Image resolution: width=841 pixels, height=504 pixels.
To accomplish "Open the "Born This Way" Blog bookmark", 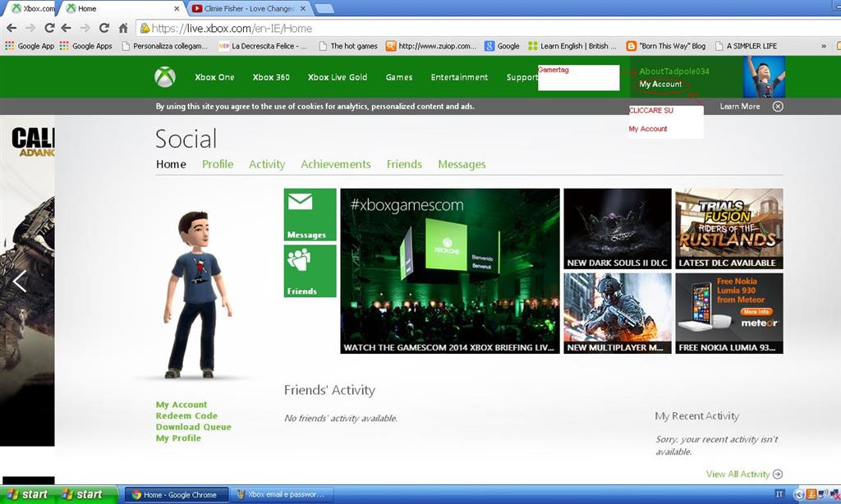I will click(665, 46).
